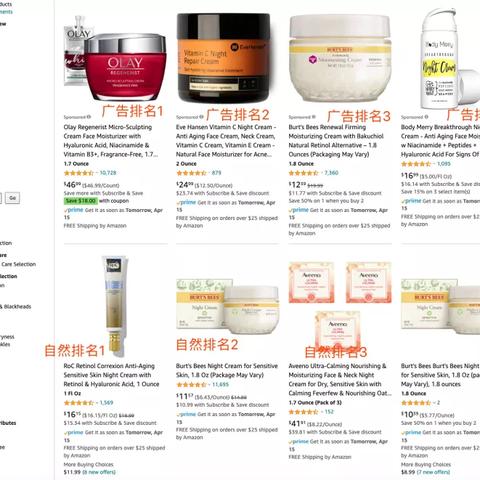Click the Sponsored info icon under Eve Hansen cream
480x480 pixels.
(201, 117)
